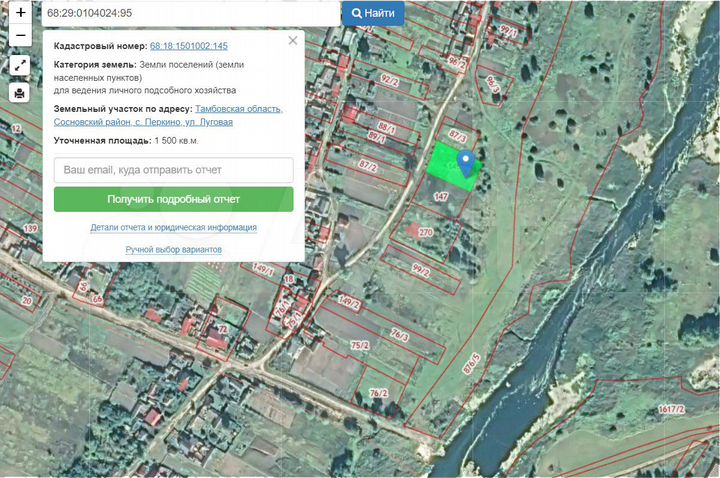This screenshot has width=720, height=478.
Task: Open cadastral number 68:18:1501002:145 link
Action: [189, 46]
